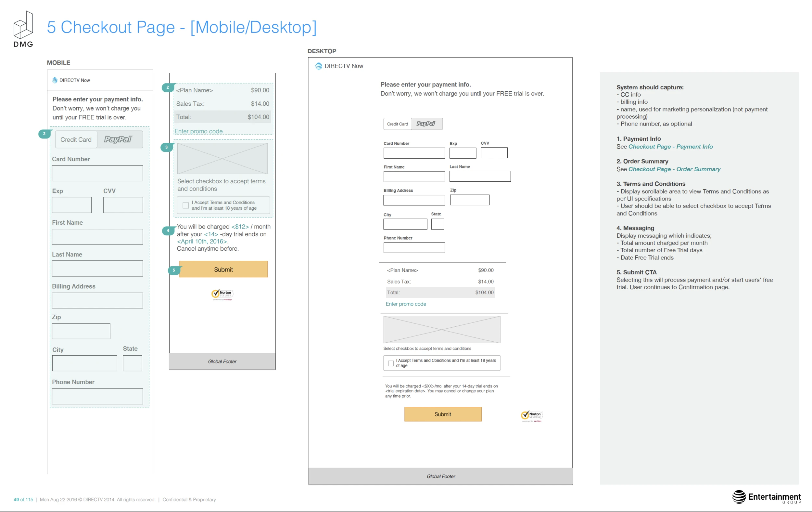Click the mobile CVV field

[123, 205]
